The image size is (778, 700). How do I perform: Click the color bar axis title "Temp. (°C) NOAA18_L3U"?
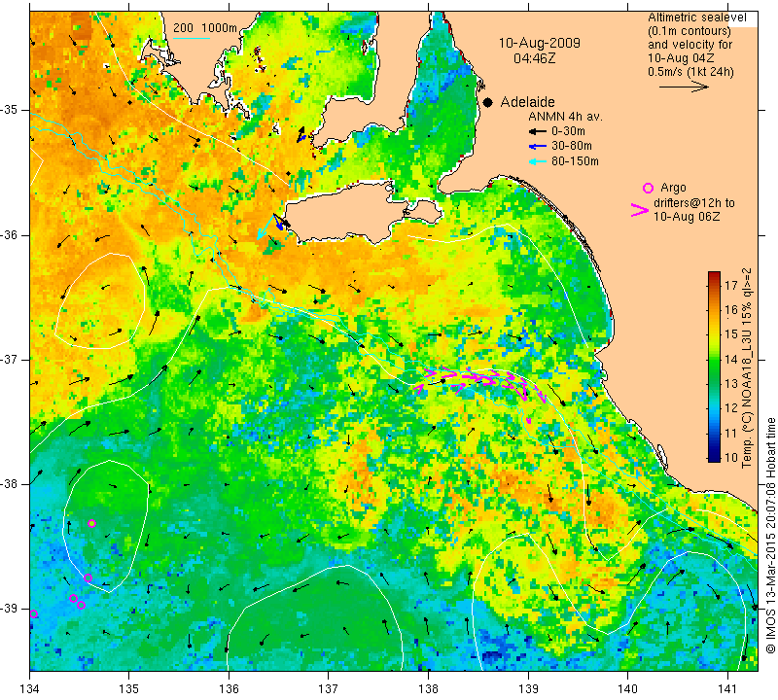tap(746, 390)
